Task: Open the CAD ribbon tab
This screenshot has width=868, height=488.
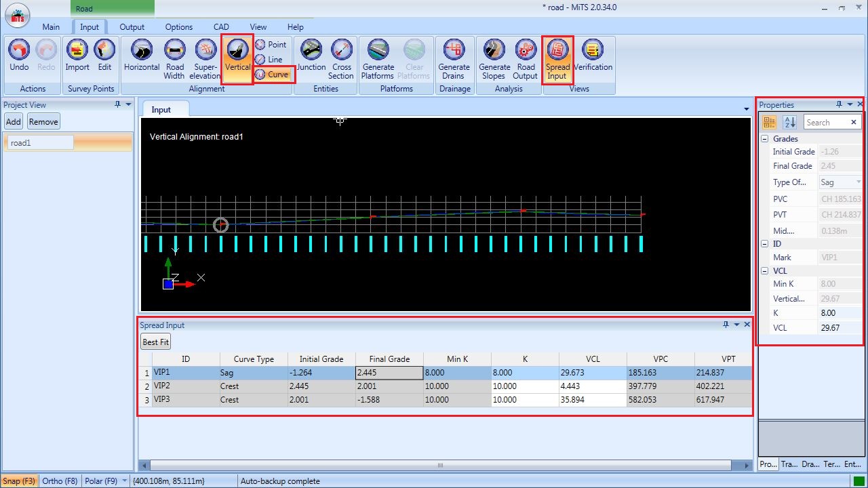Action: pos(221,27)
